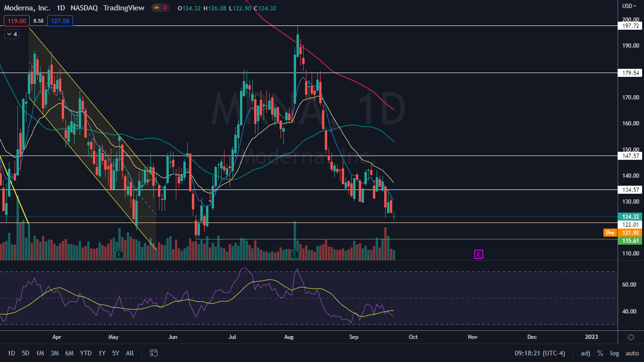The width and height of the screenshot is (644, 362).
Task: Click the 147.57 price line label
Action: [x=631, y=156]
